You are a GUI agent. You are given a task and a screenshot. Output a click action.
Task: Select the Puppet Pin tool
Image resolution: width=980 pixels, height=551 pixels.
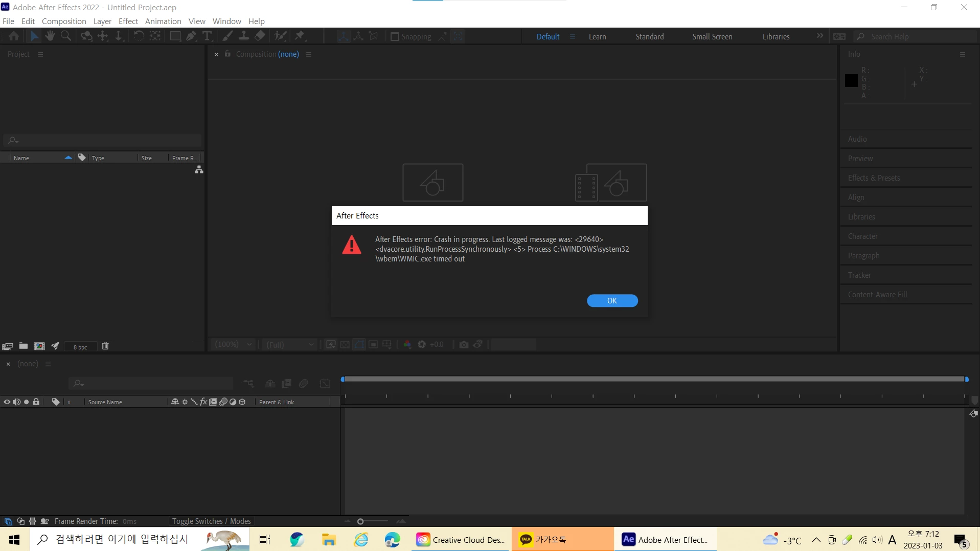(x=300, y=36)
